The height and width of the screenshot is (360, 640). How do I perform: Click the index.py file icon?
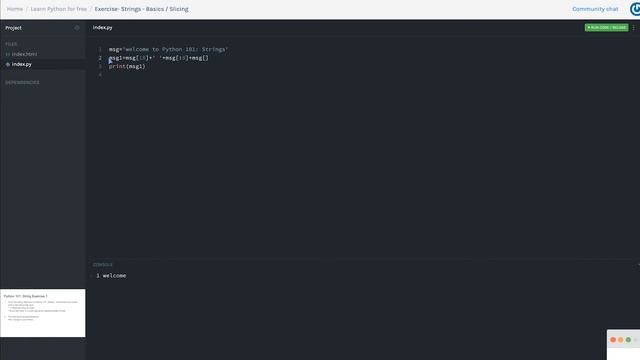click(8, 64)
